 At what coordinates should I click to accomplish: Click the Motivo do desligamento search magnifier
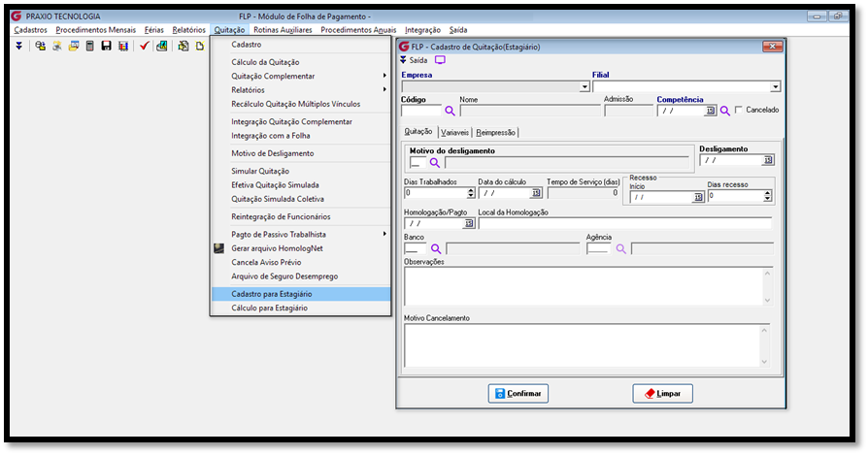[435, 163]
